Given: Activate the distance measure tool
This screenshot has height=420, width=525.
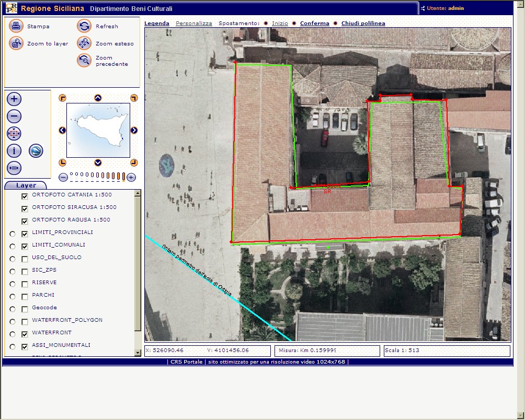Looking at the screenshot, I should 14,168.
